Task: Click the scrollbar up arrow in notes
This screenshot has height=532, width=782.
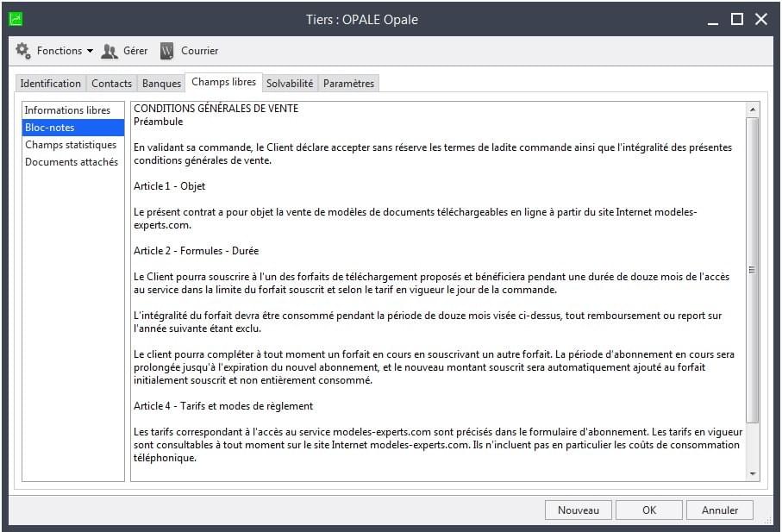Action: (x=753, y=110)
